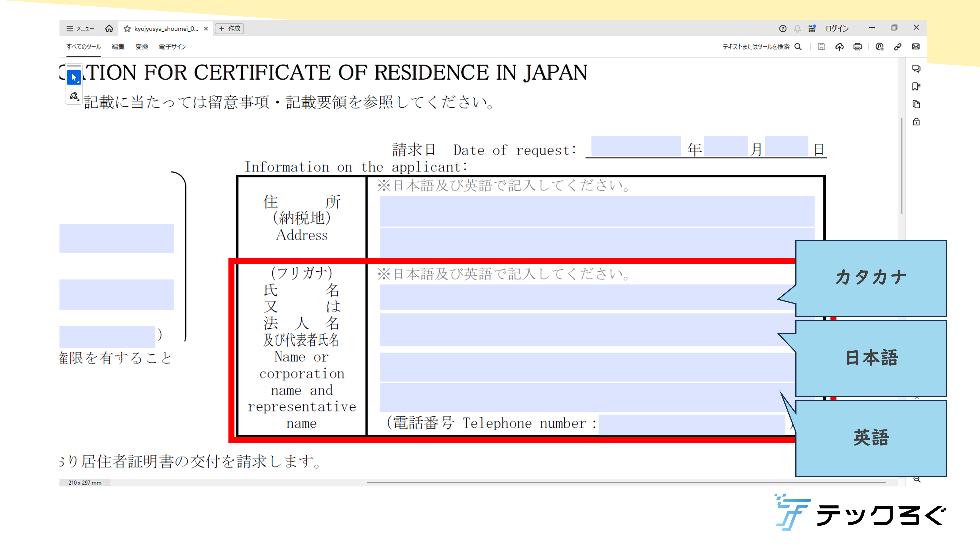Switch to the kyojyusya_shoumei_0... tab
This screenshot has width=980, height=551.
point(166,29)
